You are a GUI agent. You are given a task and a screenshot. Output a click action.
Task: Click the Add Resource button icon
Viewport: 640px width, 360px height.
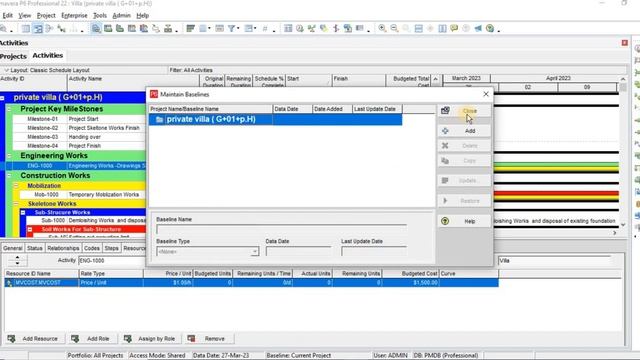tap(11, 339)
